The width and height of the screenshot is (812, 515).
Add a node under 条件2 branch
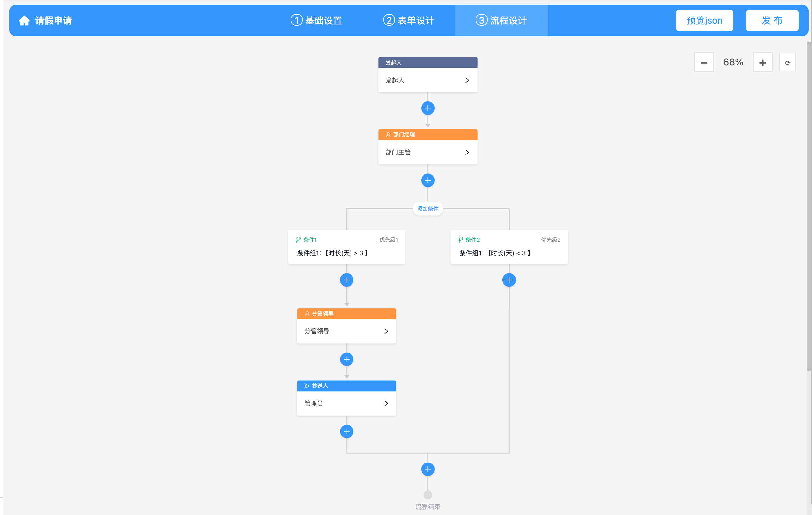[x=509, y=280]
